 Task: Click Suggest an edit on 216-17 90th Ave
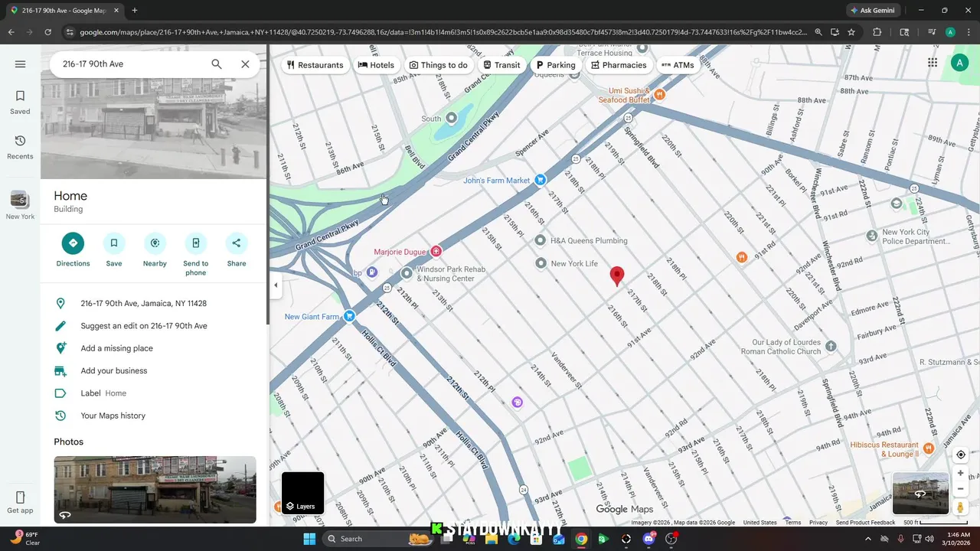coord(154,326)
